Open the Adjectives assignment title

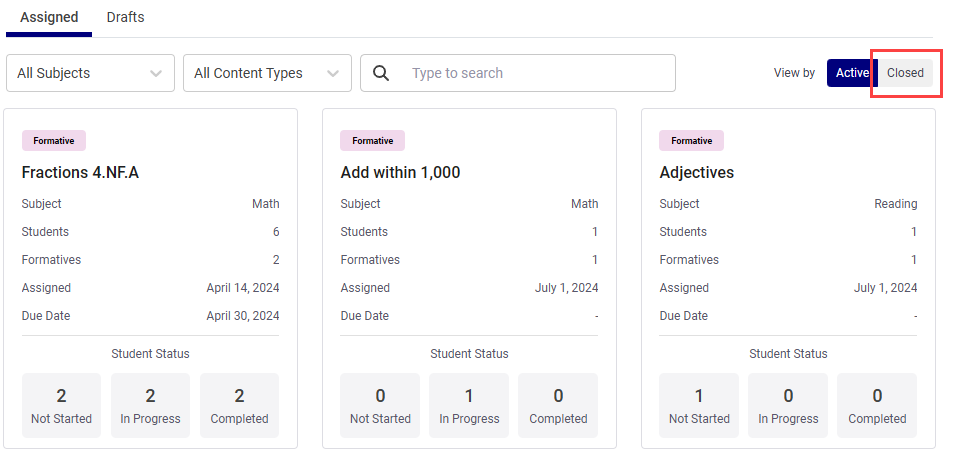tap(696, 172)
